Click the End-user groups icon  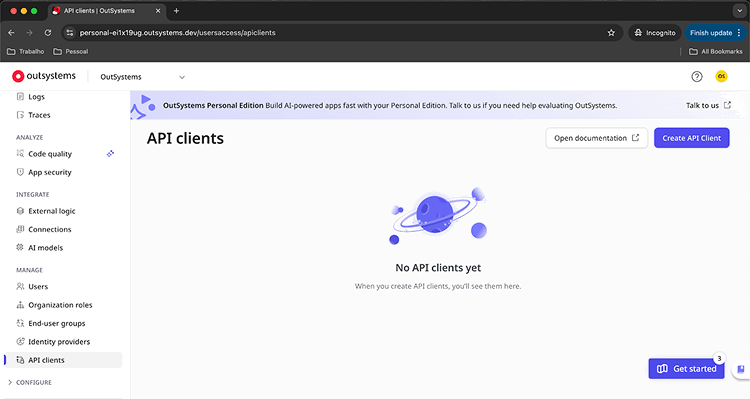pos(20,323)
